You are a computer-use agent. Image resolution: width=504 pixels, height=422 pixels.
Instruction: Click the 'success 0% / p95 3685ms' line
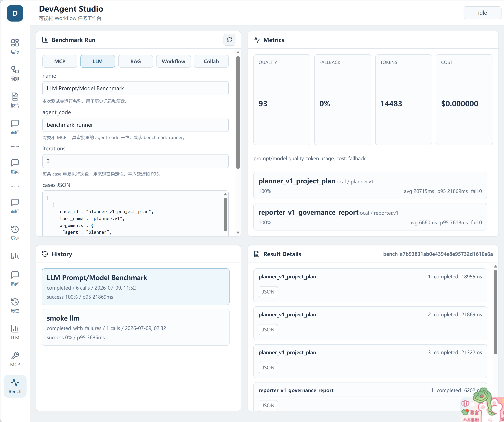click(x=76, y=337)
